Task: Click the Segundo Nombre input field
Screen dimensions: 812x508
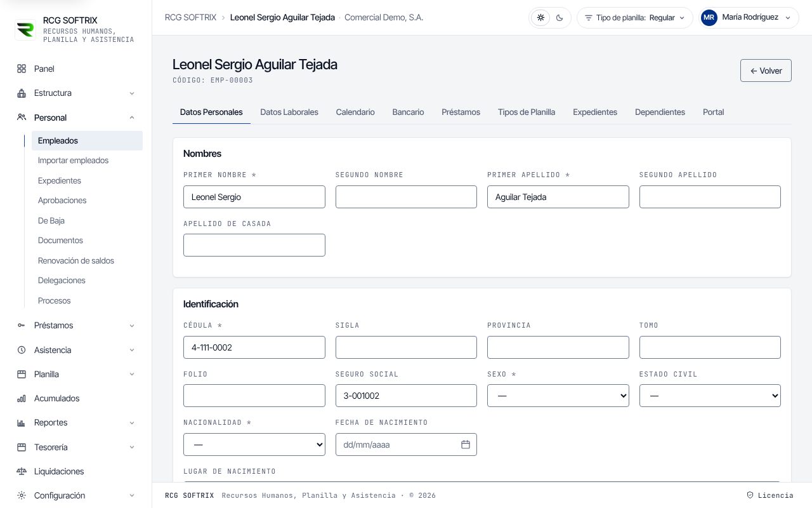Action: coord(406,197)
